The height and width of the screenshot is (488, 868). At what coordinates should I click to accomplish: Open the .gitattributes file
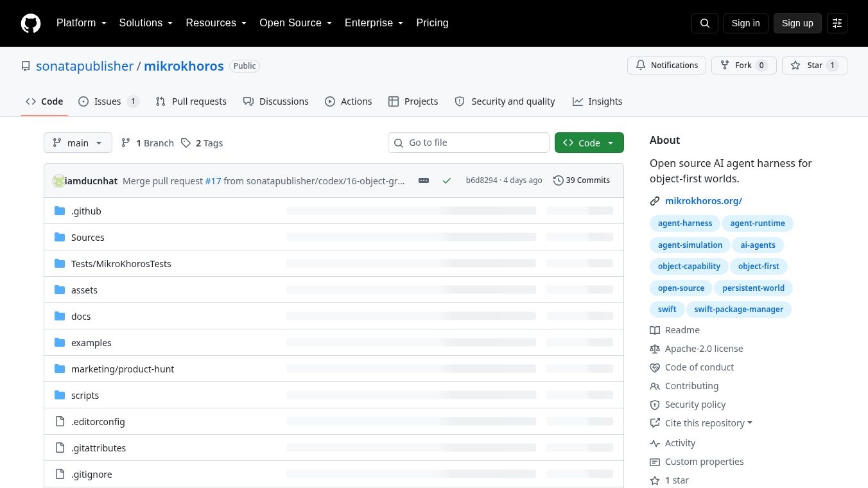(x=98, y=448)
